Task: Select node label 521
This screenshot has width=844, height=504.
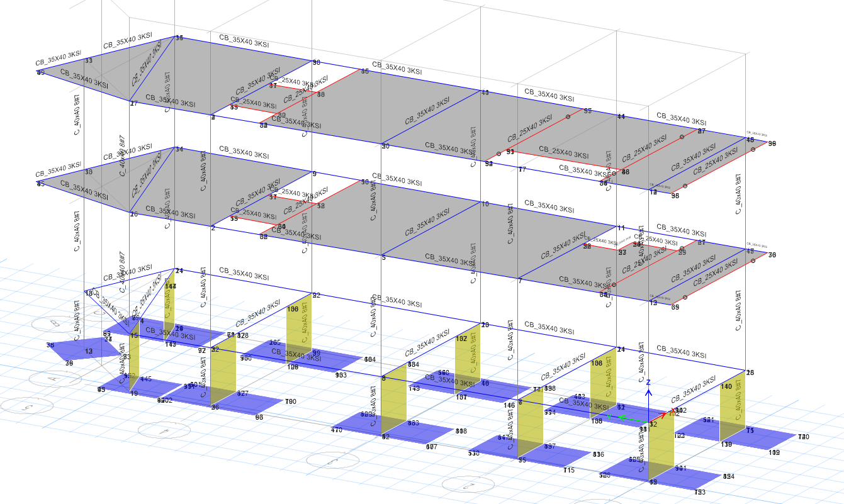Action: pyautogui.click(x=709, y=420)
